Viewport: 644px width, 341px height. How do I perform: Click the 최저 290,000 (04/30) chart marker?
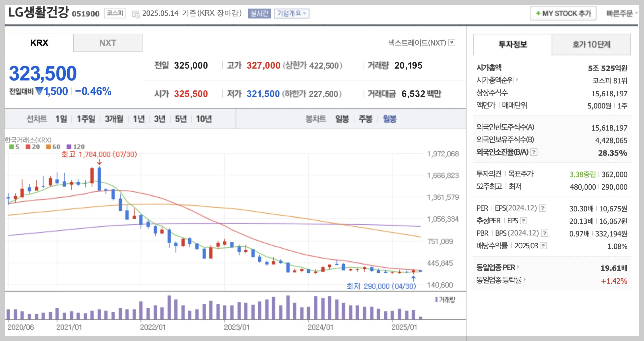381,286
